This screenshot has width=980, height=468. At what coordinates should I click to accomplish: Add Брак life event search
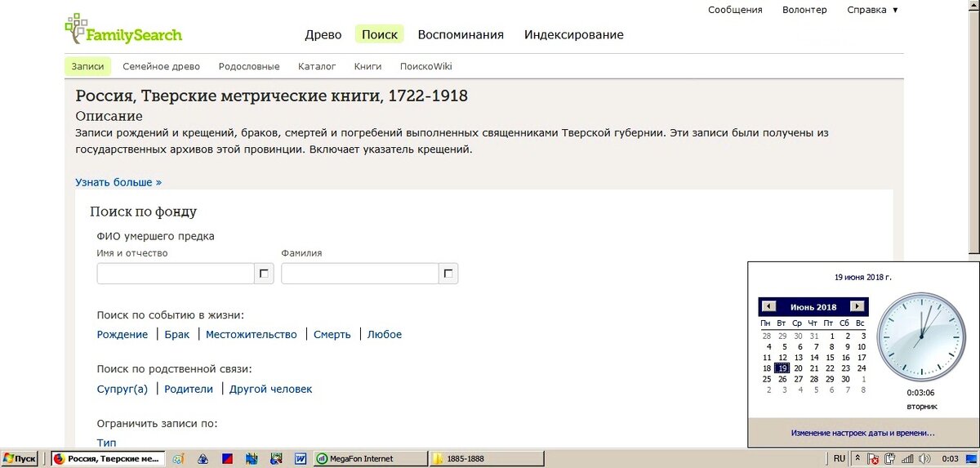(177, 334)
